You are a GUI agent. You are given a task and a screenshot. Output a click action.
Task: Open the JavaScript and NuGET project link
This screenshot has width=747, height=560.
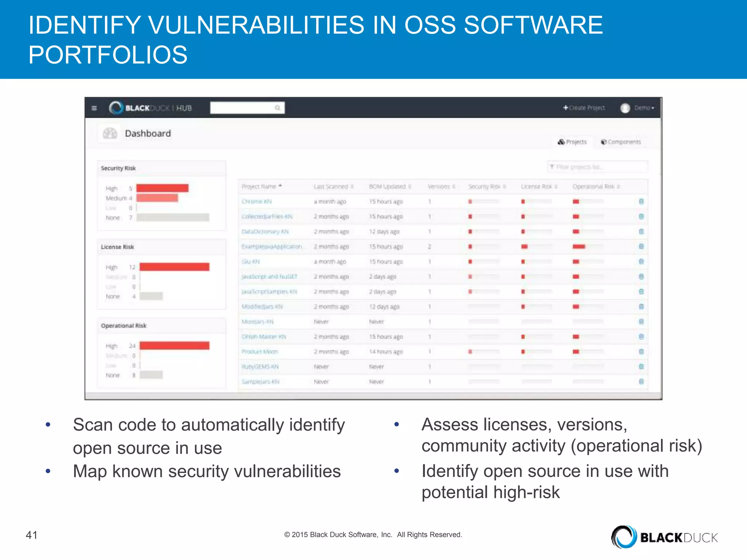(x=269, y=276)
